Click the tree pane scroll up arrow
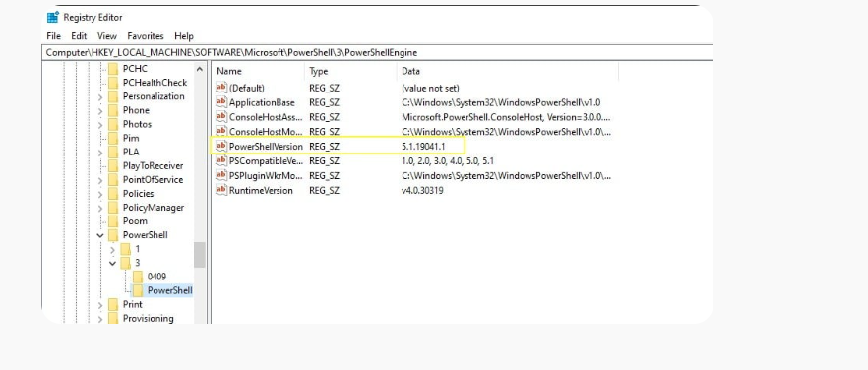The height and width of the screenshot is (370, 868). 199,69
